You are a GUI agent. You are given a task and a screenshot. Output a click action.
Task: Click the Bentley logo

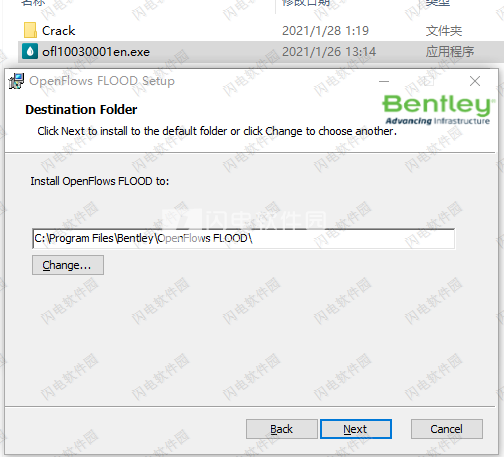[438, 109]
